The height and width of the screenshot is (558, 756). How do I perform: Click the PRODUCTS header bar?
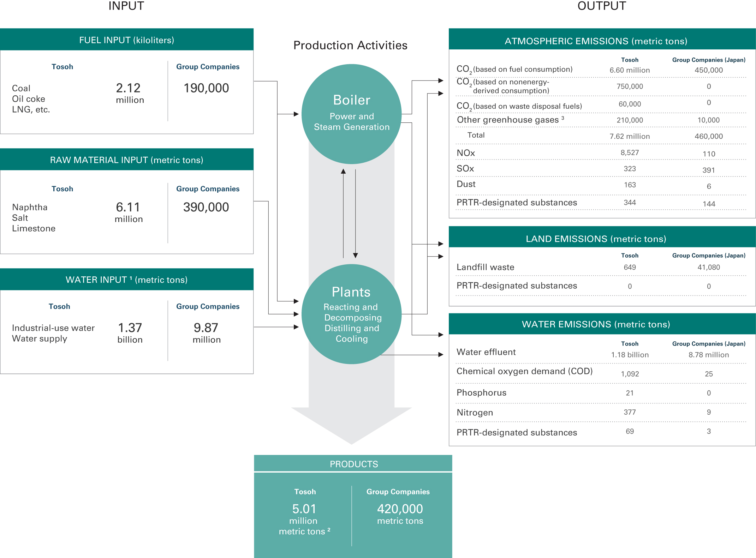click(353, 463)
